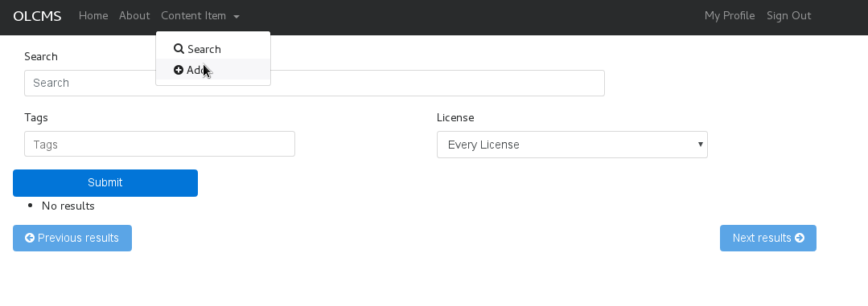Click the plus-circle icon in the Add entry

click(x=179, y=70)
